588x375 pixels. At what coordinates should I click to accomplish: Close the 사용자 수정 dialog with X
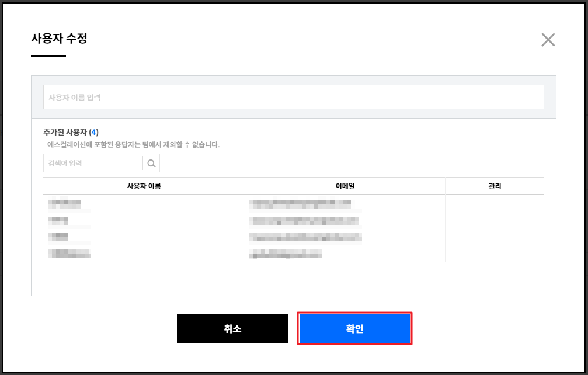coord(548,40)
